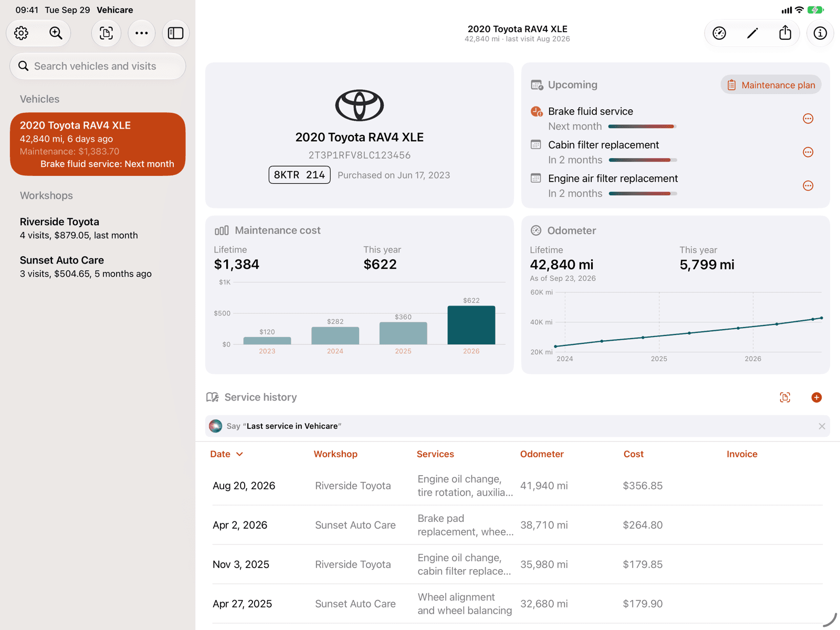Sort by Date column header
The height and width of the screenshot is (630, 840).
coord(226,454)
